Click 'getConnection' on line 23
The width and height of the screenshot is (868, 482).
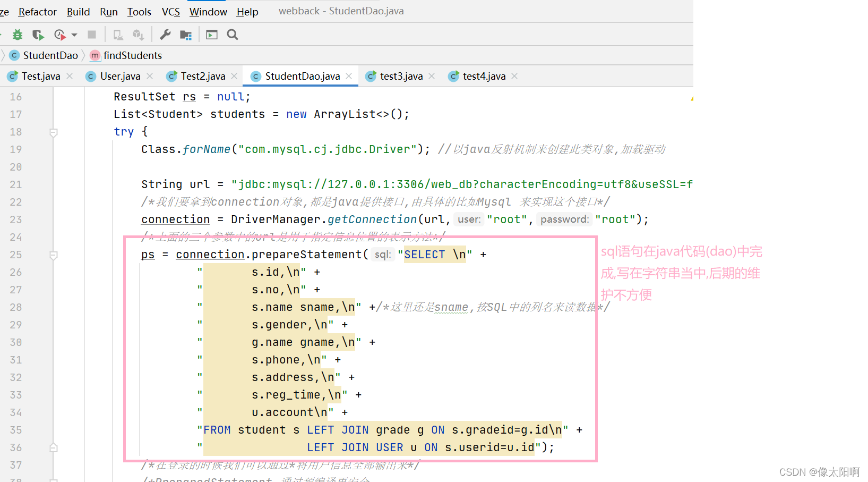[x=372, y=219]
